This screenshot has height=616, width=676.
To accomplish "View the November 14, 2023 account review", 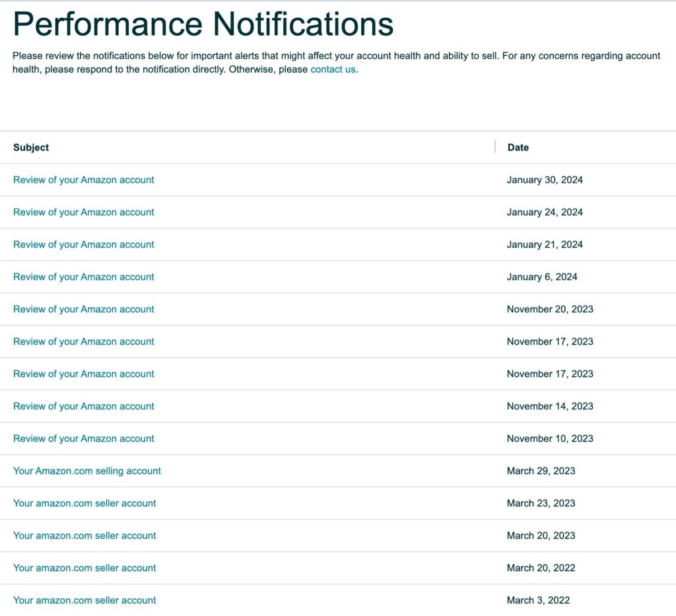I will pyautogui.click(x=83, y=406).
